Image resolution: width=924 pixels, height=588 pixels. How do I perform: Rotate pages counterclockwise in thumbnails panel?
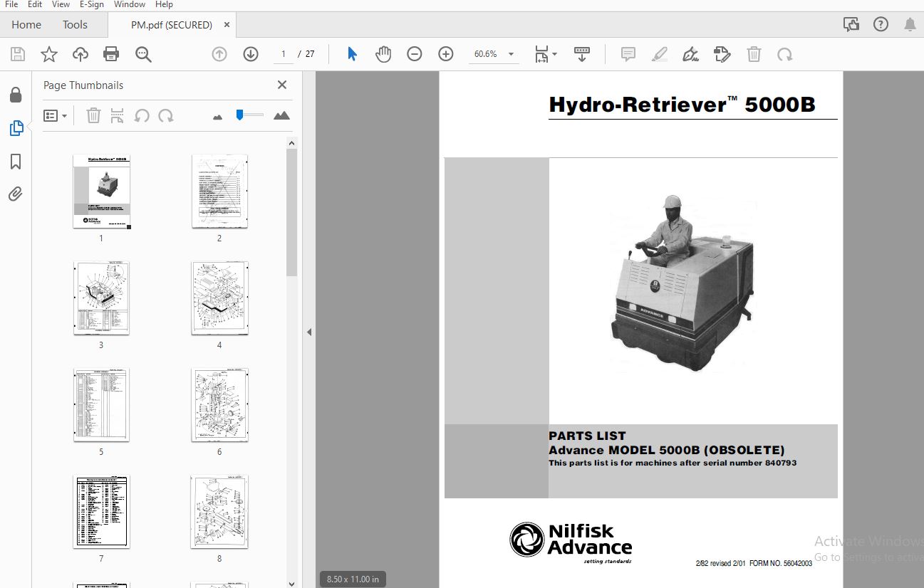142,115
